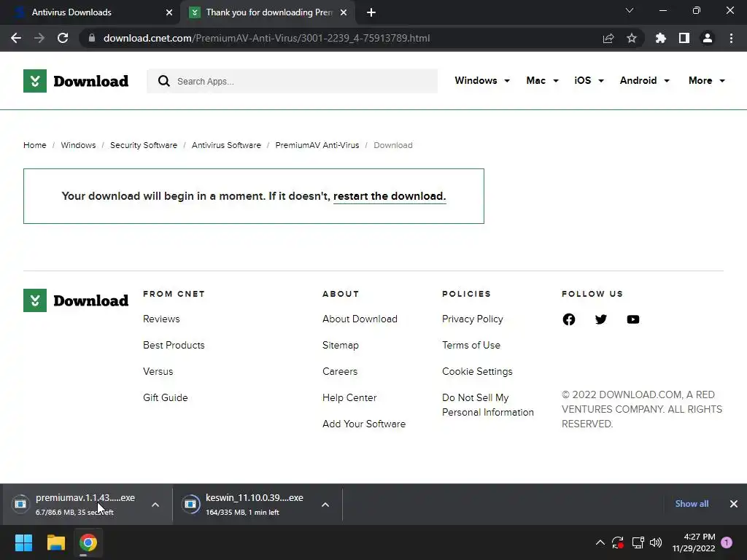Open CNET Download's Facebook page

(x=569, y=319)
